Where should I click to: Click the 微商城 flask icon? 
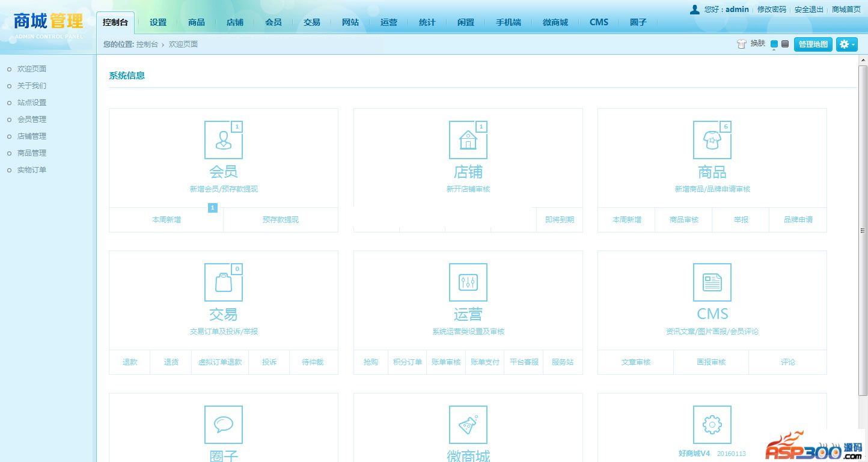point(468,425)
